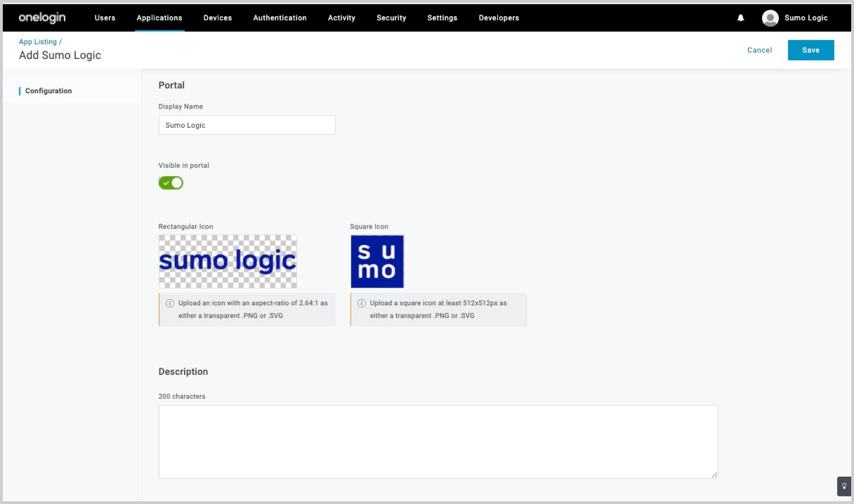The height and width of the screenshot is (504, 854).
Task: Click the onelogin logo
Action: pyautogui.click(x=41, y=18)
